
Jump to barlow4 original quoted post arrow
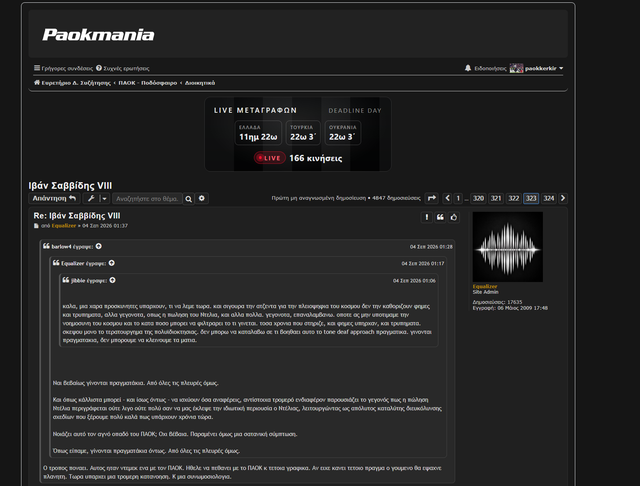pyautogui.click(x=99, y=246)
